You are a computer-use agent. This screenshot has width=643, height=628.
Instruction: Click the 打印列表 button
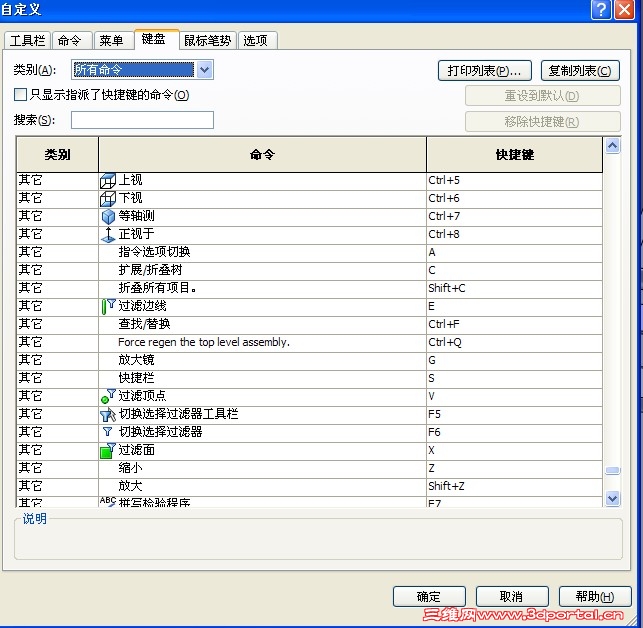tap(485, 71)
